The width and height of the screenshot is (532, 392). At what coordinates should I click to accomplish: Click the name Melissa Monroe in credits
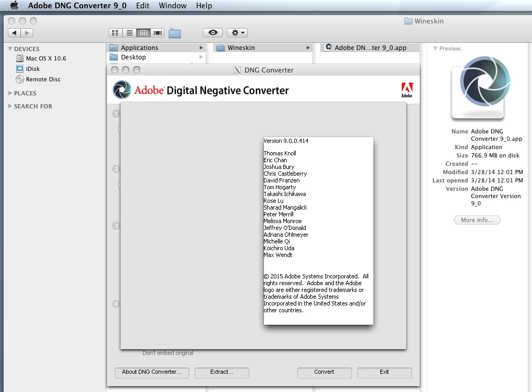(x=283, y=221)
